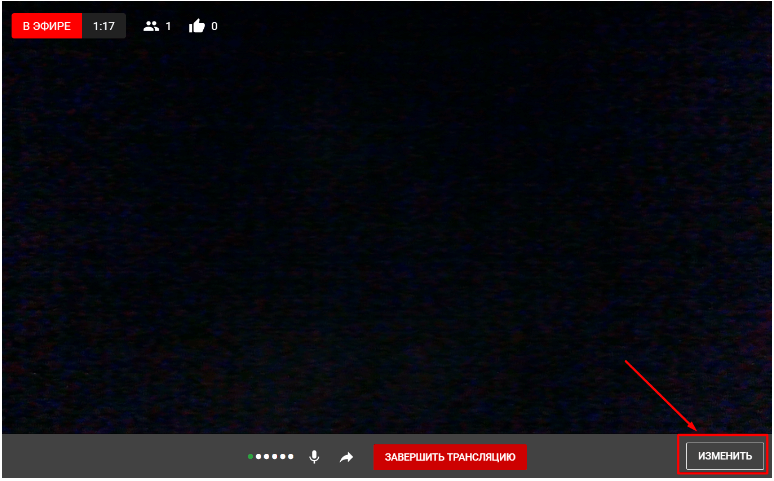This screenshot has height=481, width=774.
Task: Click the fourth dot of the audio meter
Action: 274,457
